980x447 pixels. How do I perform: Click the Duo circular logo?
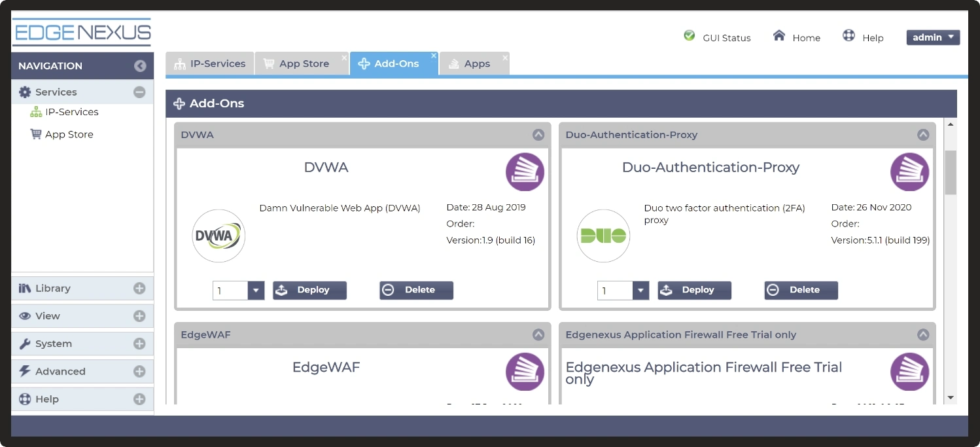click(603, 236)
